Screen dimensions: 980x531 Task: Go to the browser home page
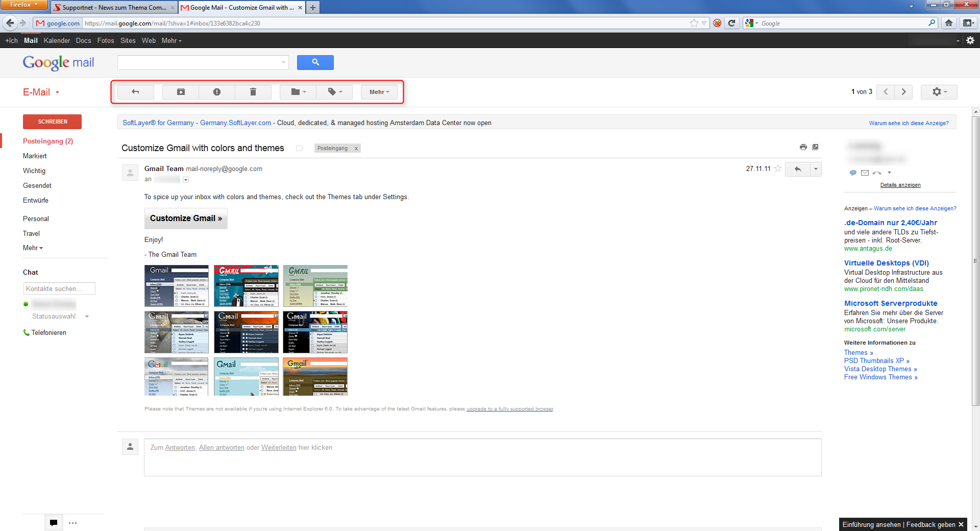[949, 23]
